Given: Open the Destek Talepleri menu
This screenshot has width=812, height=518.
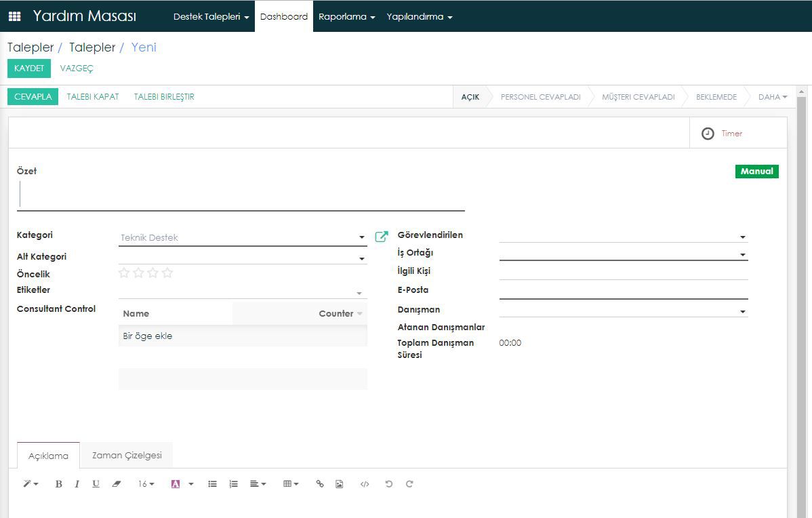Looking at the screenshot, I should click(211, 16).
